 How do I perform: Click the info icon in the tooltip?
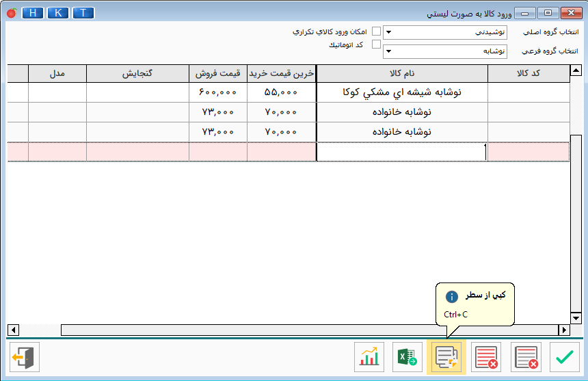(451, 297)
